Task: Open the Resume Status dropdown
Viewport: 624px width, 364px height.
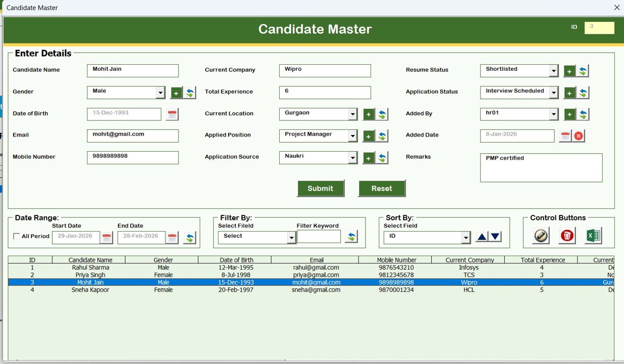Action: (554, 70)
